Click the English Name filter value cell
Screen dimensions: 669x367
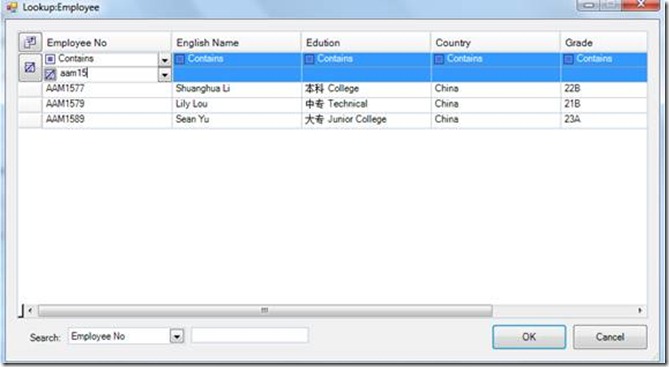[237, 74]
